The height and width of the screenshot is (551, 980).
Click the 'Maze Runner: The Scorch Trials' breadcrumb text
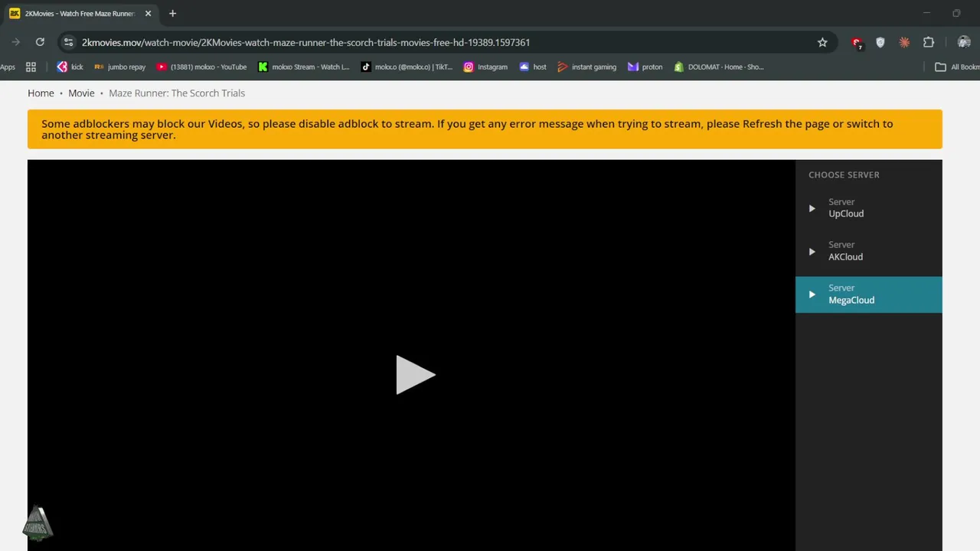pos(177,93)
